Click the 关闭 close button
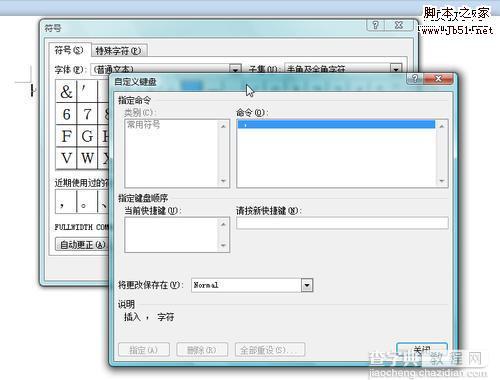This screenshot has width=500, height=380. [422, 350]
